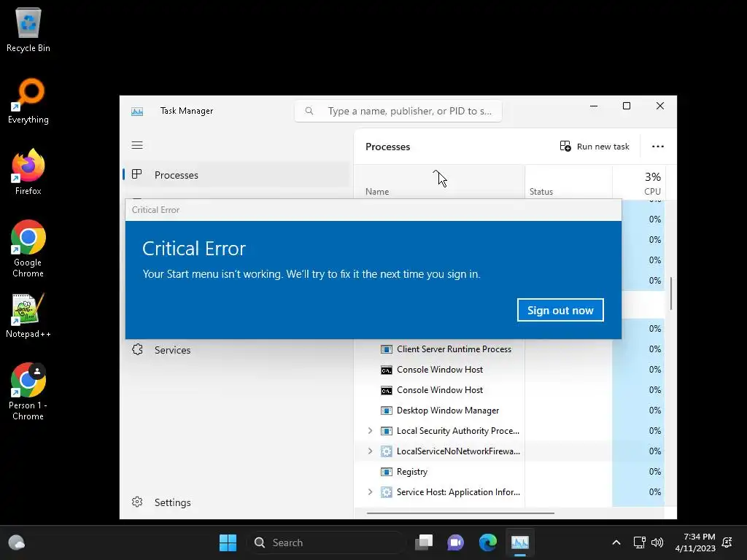The image size is (747, 560).
Task: Click the Registry process icon
Action: tap(387, 472)
